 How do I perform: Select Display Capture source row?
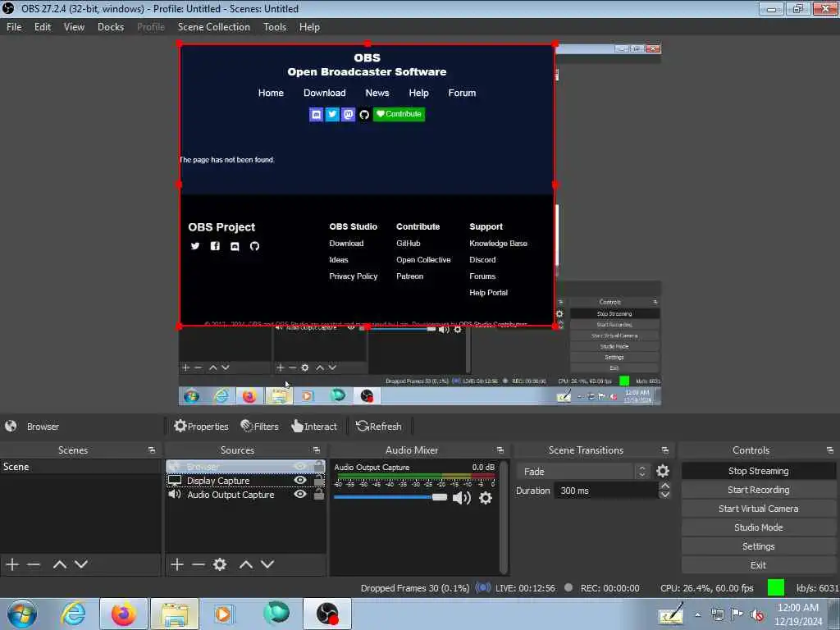click(245, 481)
